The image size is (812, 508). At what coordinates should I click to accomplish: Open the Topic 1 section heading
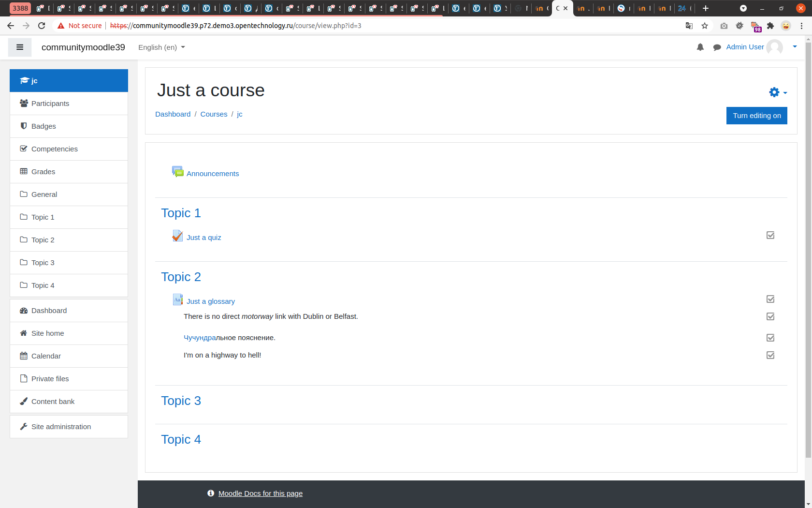pyautogui.click(x=181, y=213)
